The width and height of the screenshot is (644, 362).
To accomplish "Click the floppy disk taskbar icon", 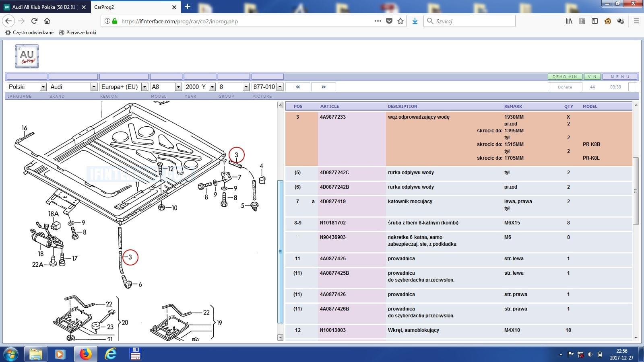I will [x=135, y=354].
